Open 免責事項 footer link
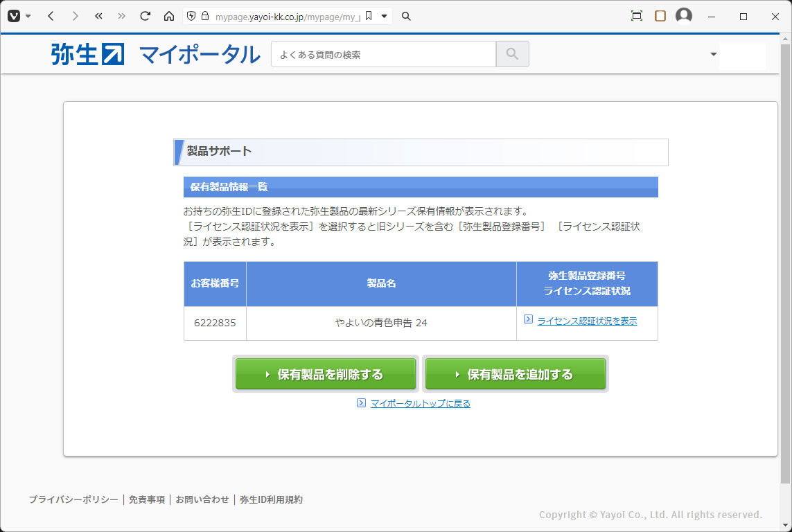This screenshot has height=532, width=792. point(146,499)
